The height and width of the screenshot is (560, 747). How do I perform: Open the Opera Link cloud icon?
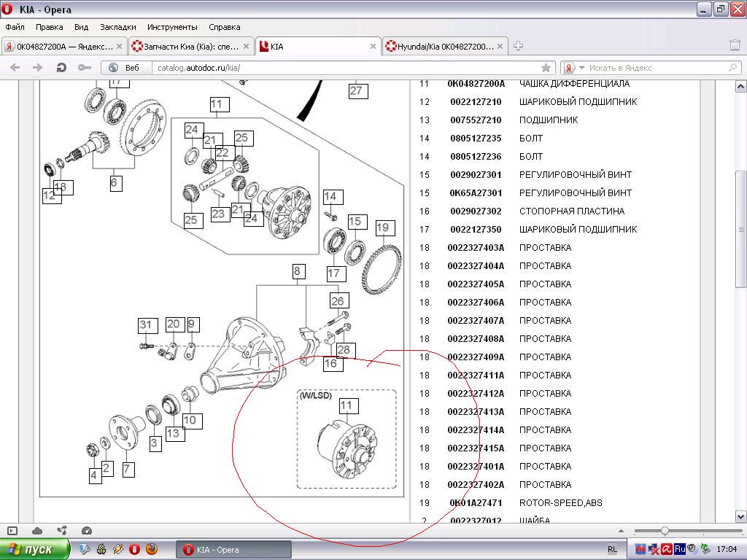tap(37, 531)
